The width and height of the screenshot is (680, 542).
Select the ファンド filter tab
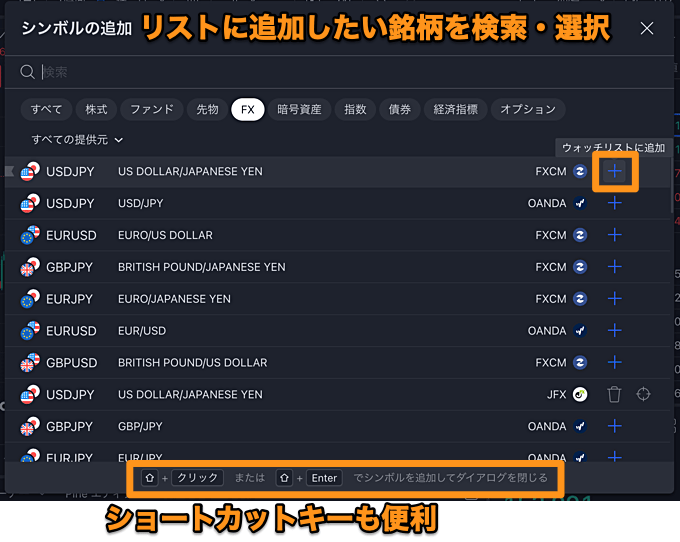pyautogui.click(x=152, y=109)
